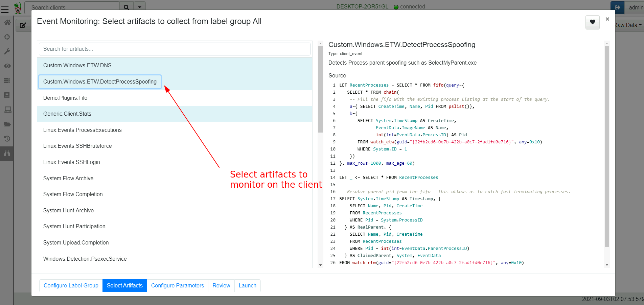Image resolution: width=644 pixels, height=305 pixels.
Task: Expand the Raw Data dropdown
Action: point(628,25)
